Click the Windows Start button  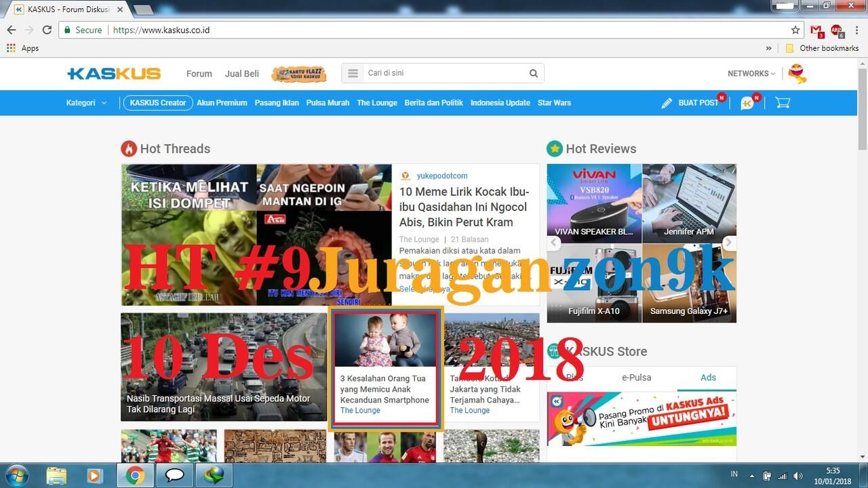(16, 476)
